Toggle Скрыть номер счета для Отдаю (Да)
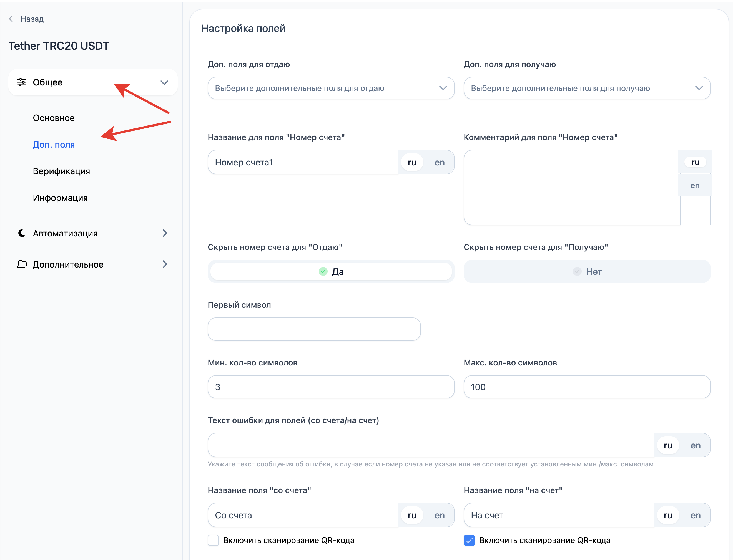The height and width of the screenshot is (560, 733). 331,271
